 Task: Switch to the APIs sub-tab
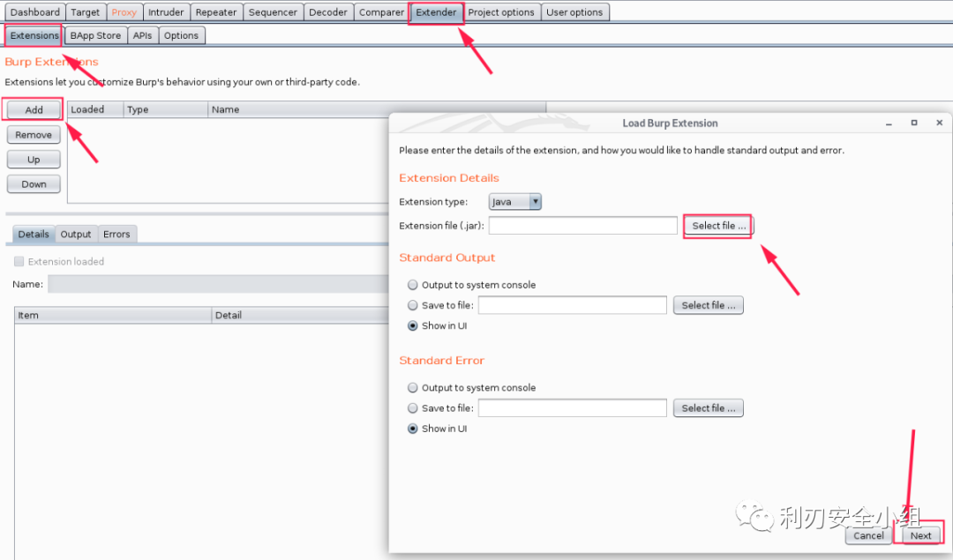pyautogui.click(x=142, y=35)
